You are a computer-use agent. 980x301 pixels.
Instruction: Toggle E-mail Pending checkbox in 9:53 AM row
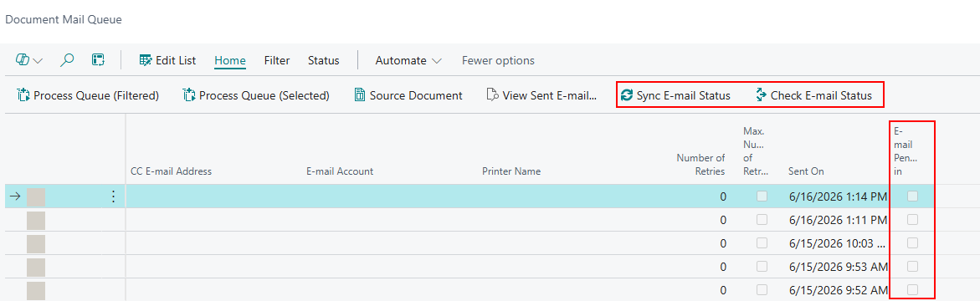tap(912, 266)
